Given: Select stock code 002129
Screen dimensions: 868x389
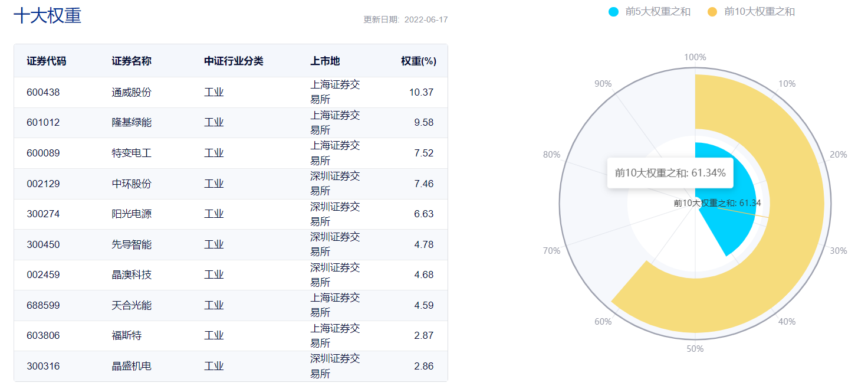Looking at the screenshot, I should [x=43, y=184].
